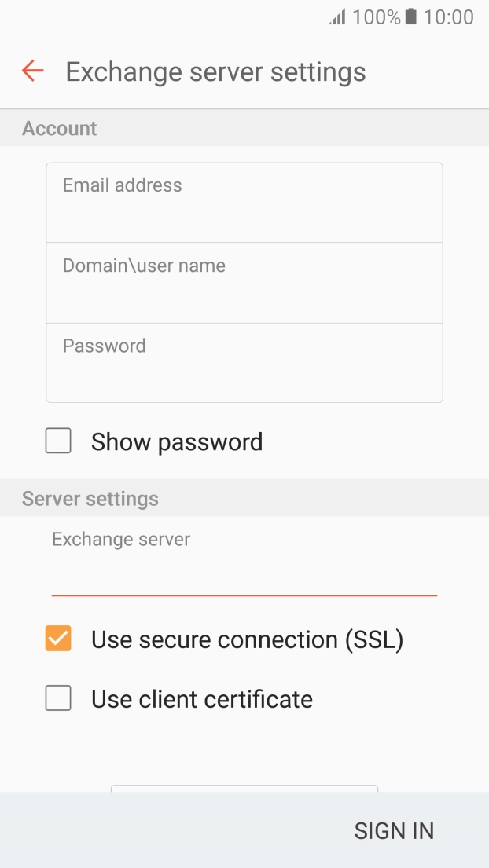Viewport: 489px width, 868px height.
Task: Enable the Use client certificate option
Action: point(58,698)
